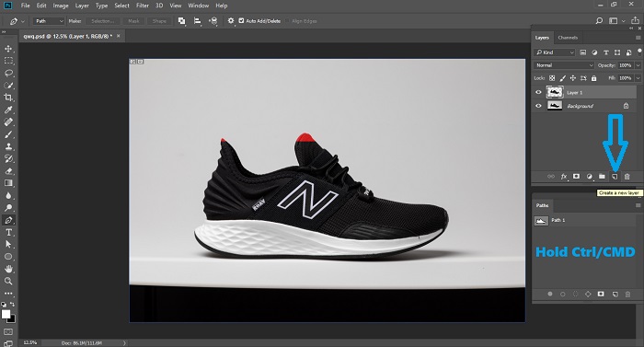The width and height of the screenshot is (644, 347).
Task: Add a layer style with fx icon
Action: pyautogui.click(x=564, y=177)
